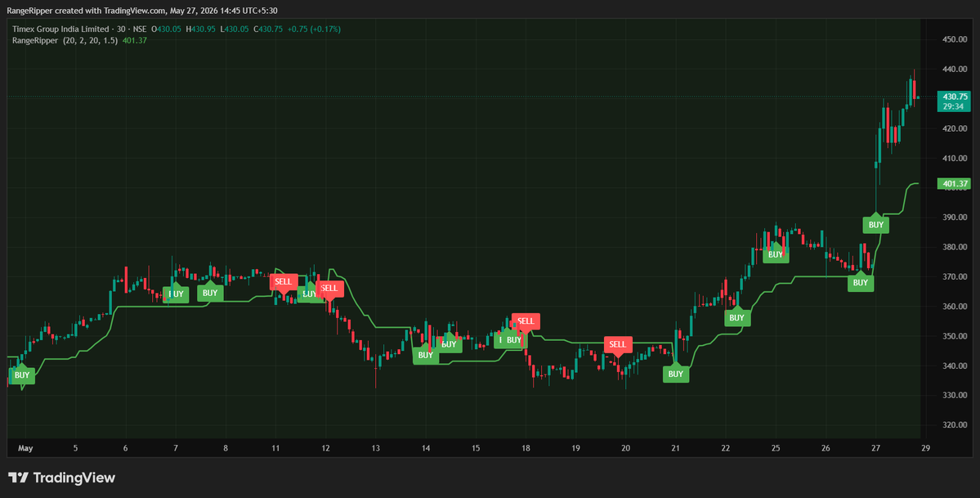
Task: Click the current price tag 430.75
Action: pyautogui.click(x=955, y=96)
